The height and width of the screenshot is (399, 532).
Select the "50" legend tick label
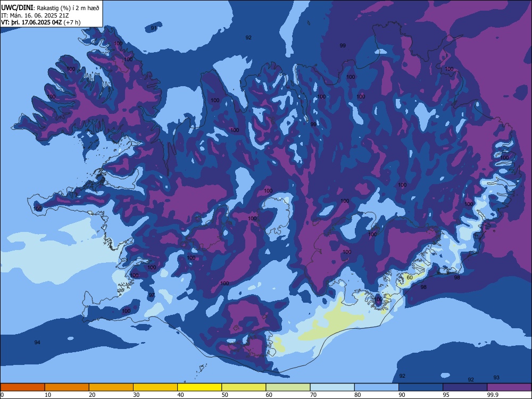[225, 395]
